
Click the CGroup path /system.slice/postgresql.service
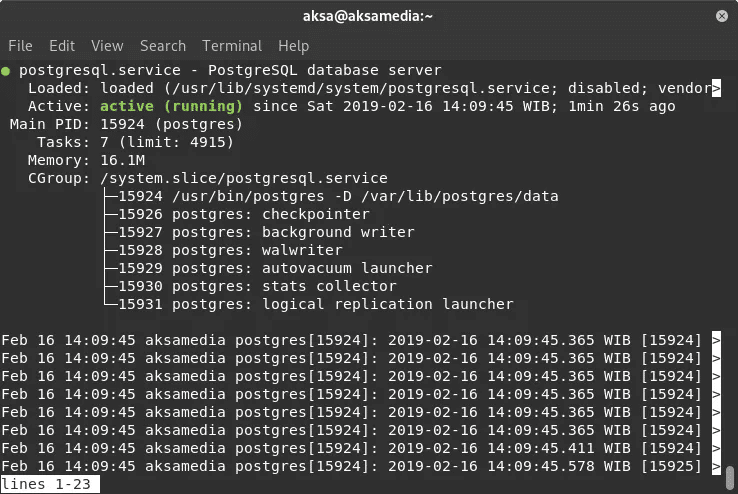244,178
